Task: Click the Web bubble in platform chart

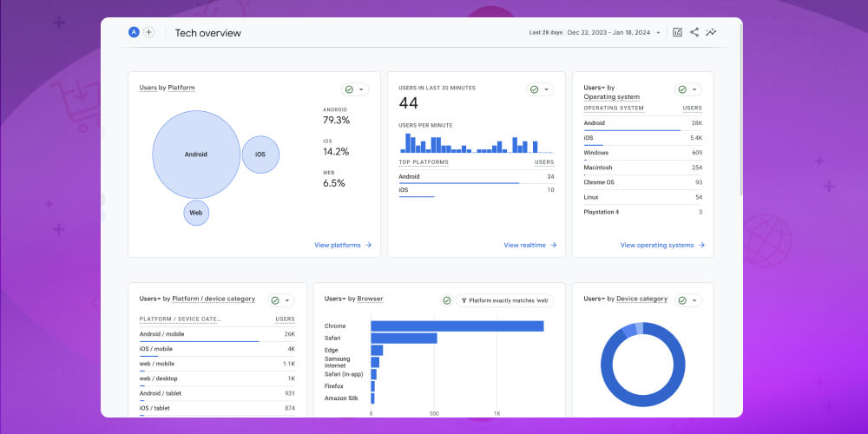Action: point(196,213)
